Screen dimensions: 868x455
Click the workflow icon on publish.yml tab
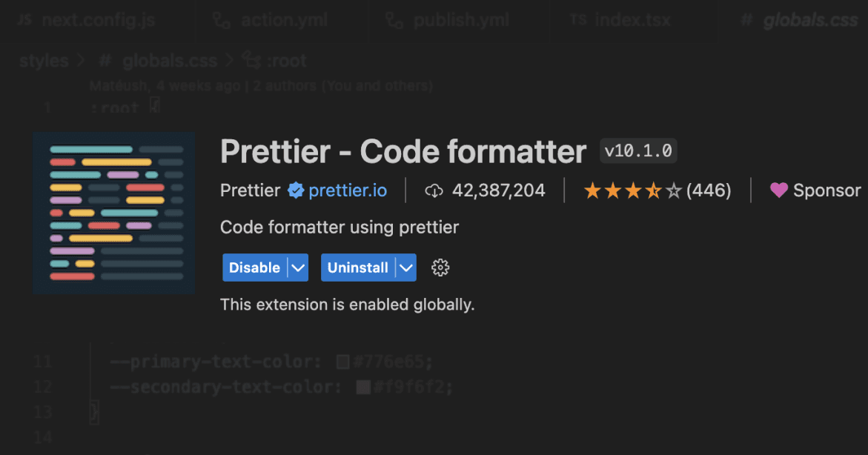394,20
